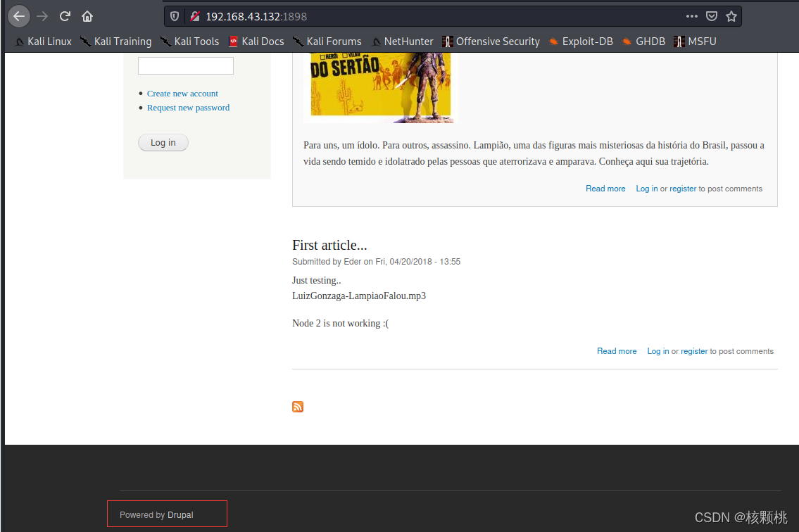Click the insecure connection padlock icon
Viewport: 799px width, 532px height.
[195, 16]
